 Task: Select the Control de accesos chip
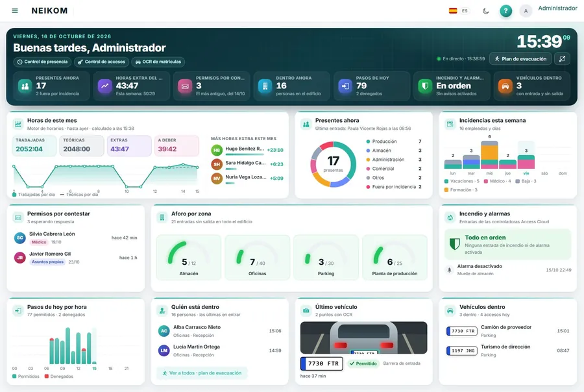tap(101, 62)
